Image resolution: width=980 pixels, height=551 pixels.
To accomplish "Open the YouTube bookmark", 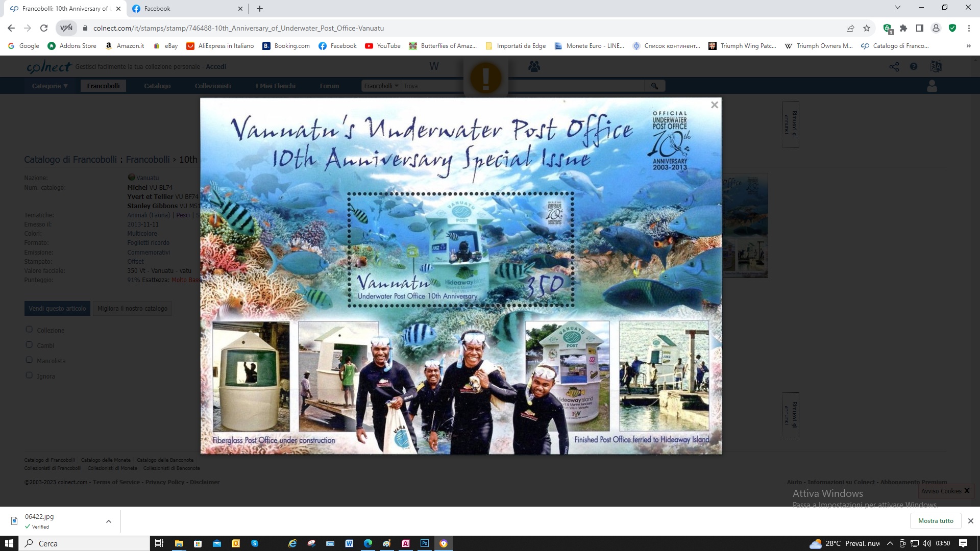I will (383, 46).
